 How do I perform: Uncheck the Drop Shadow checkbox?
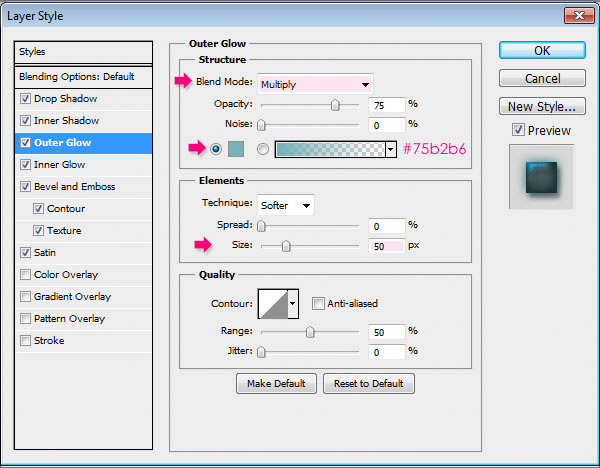coord(25,99)
